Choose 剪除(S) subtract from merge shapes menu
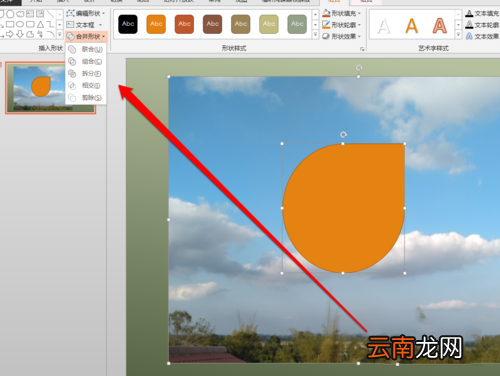 click(86, 98)
